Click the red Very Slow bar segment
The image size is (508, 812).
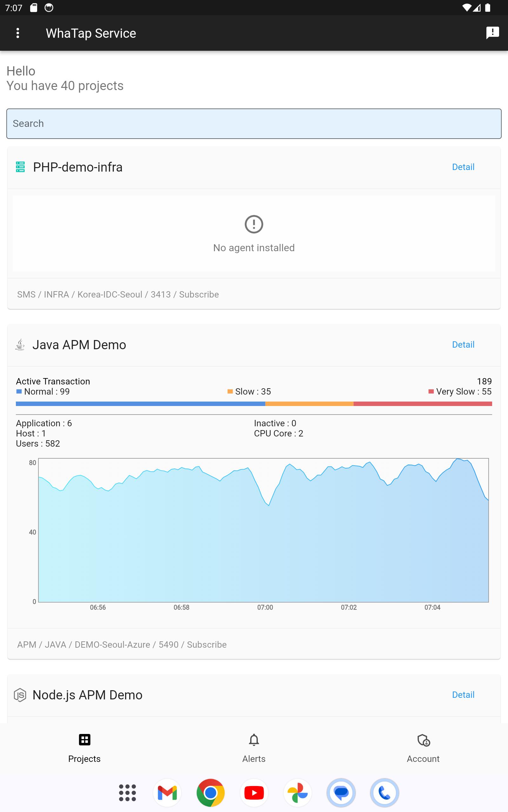point(423,404)
